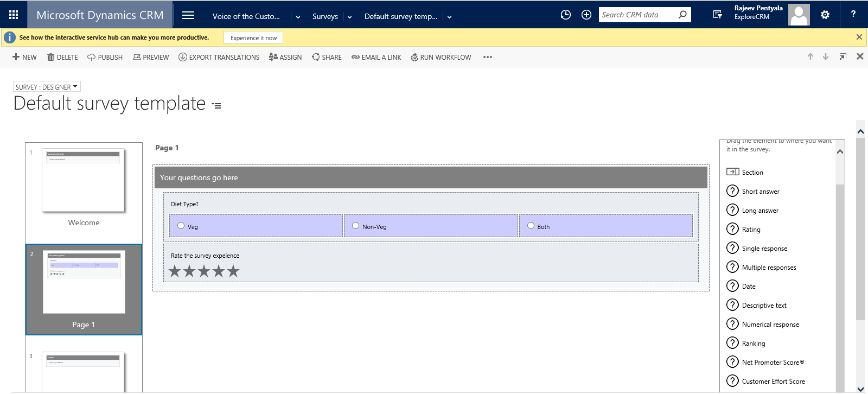Open the settings gear

pos(825,15)
